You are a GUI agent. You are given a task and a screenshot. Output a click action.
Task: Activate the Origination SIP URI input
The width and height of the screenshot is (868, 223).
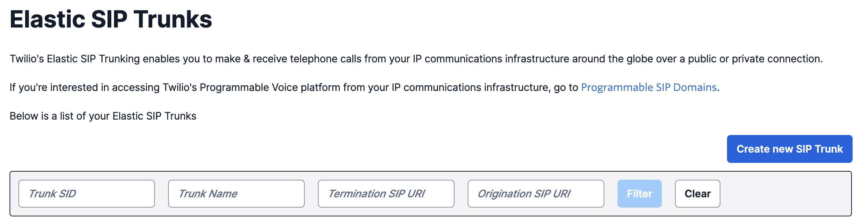point(535,194)
